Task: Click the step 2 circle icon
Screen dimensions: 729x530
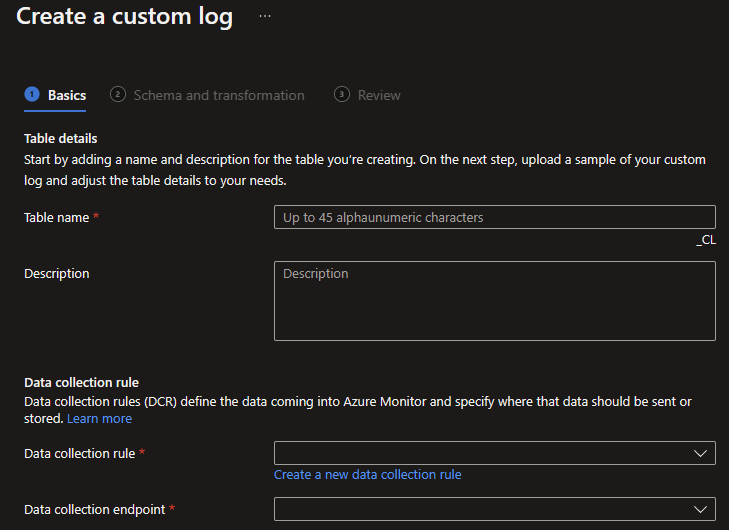Action: coord(118,94)
